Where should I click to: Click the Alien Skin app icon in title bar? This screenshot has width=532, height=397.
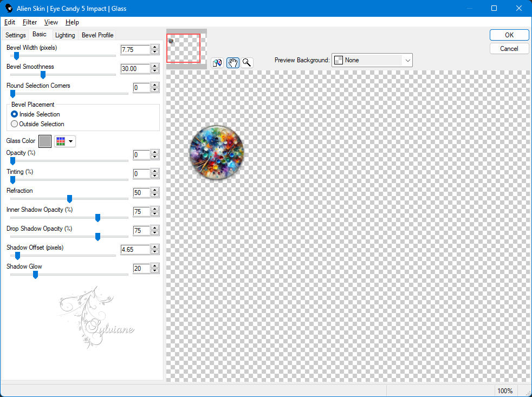pyautogui.click(x=9, y=8)
